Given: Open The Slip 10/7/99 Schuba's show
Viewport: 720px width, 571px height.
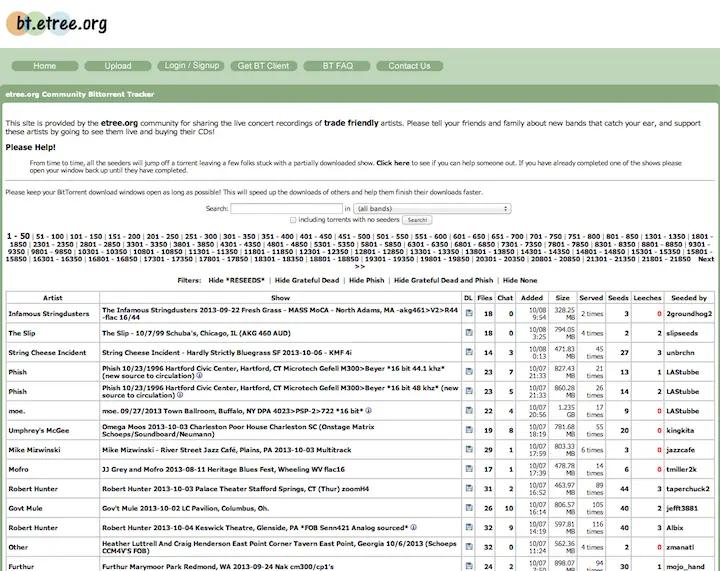Looking at the screenshot, I should click(196, 333).
